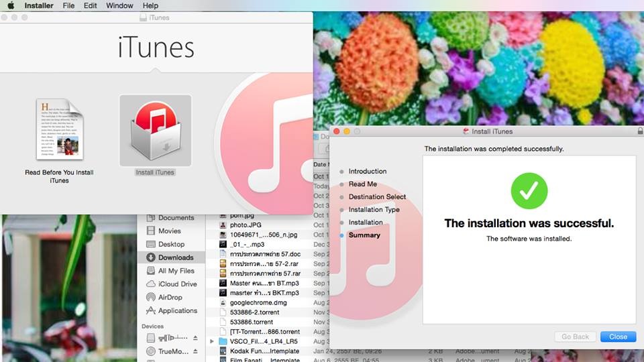The width and height of the screenshot is (644, 362).
Task: Click the iCloud Drive cloud icon
Action: tap(151, 284)
